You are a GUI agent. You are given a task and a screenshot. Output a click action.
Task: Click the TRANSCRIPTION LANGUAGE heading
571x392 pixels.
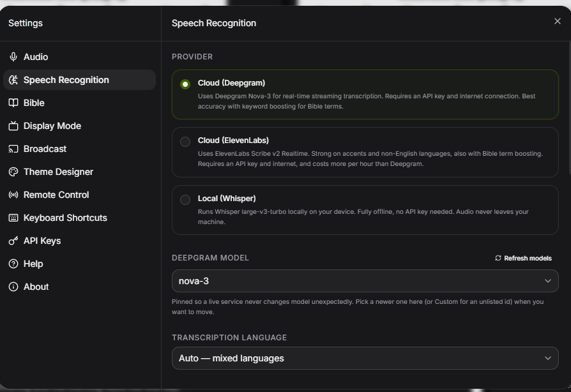point(229,337)
